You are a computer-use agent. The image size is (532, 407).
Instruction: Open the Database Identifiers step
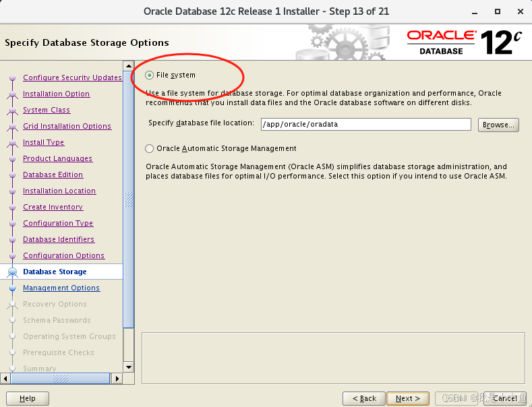(59, 239)
